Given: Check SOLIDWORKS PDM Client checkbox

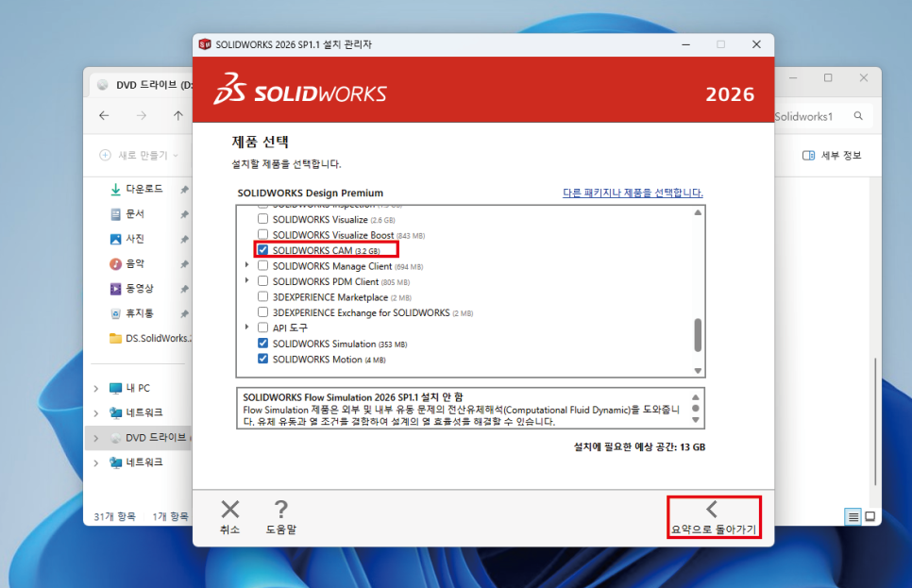Looking at the screenshot, I should point(262,281).
